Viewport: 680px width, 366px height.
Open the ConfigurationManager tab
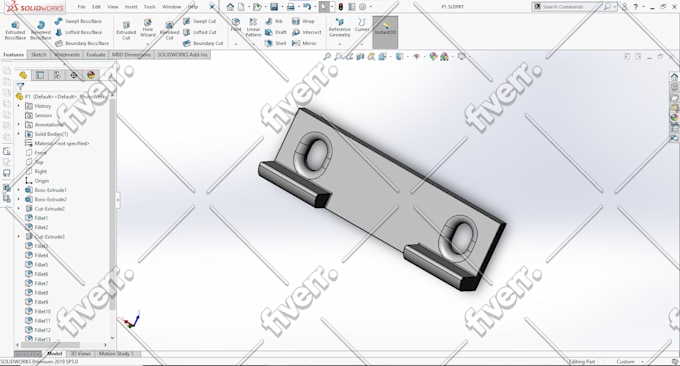[57, 75]
